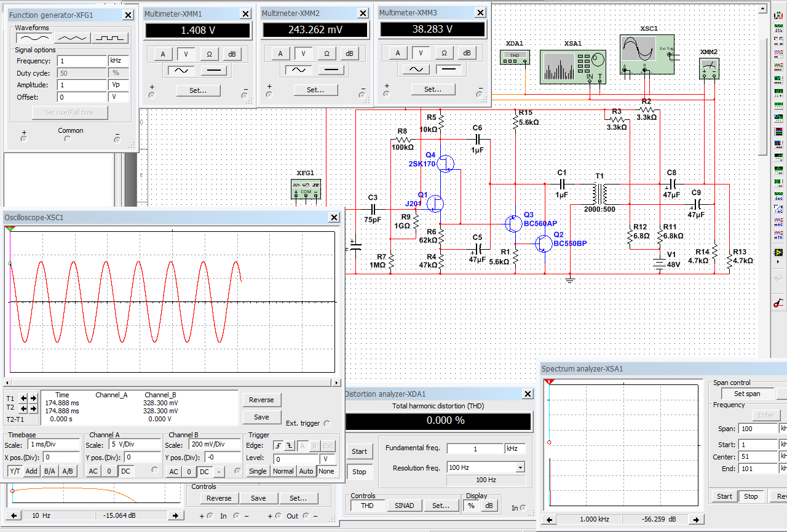Set Channel A coupling to AC
Screen dimensions: 787x532
click(x=93, y=471)
